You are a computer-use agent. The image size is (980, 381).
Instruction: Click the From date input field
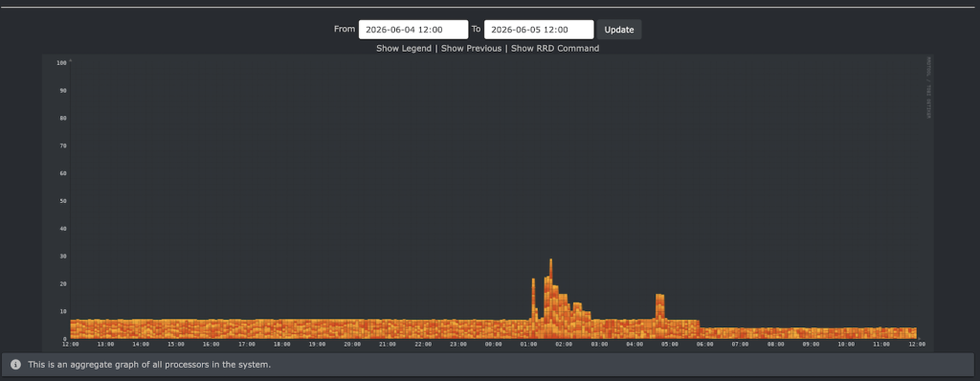pyautogui.click(x=413, y=30)
